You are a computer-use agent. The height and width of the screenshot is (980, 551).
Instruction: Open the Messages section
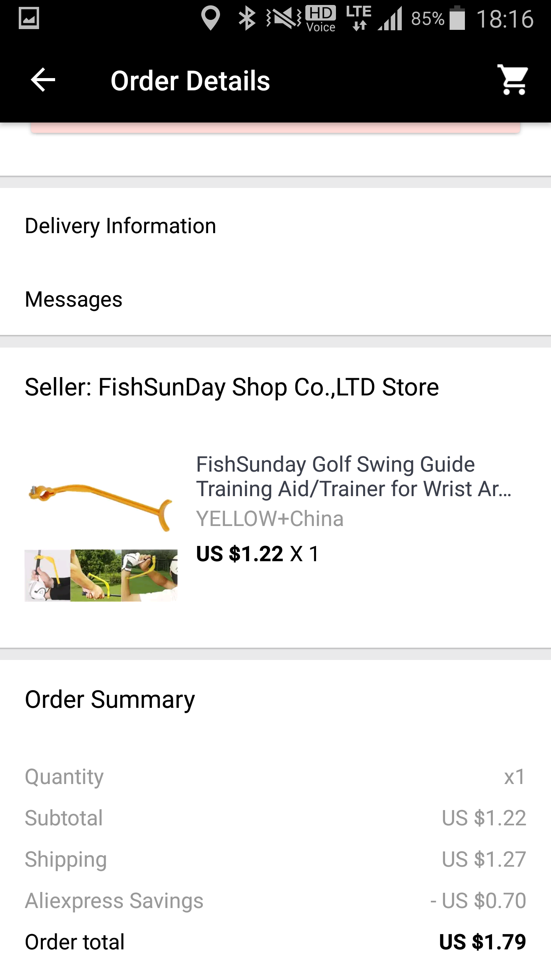point(73,299)
